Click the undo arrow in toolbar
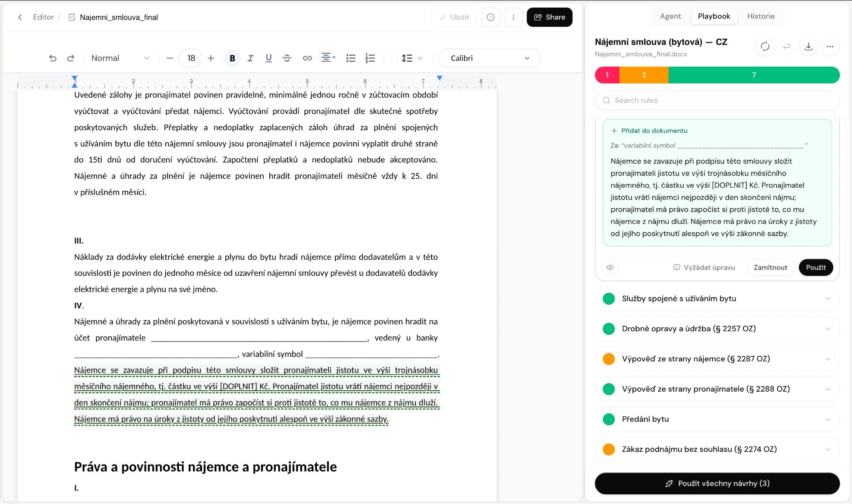Screen dimensions: 852x504 (53, 58)
